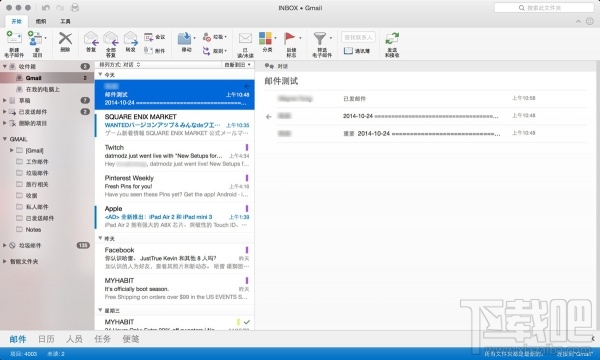Open the newest-on-top order dropdown
The image size is (600, 360).
[x=238, y=65]
